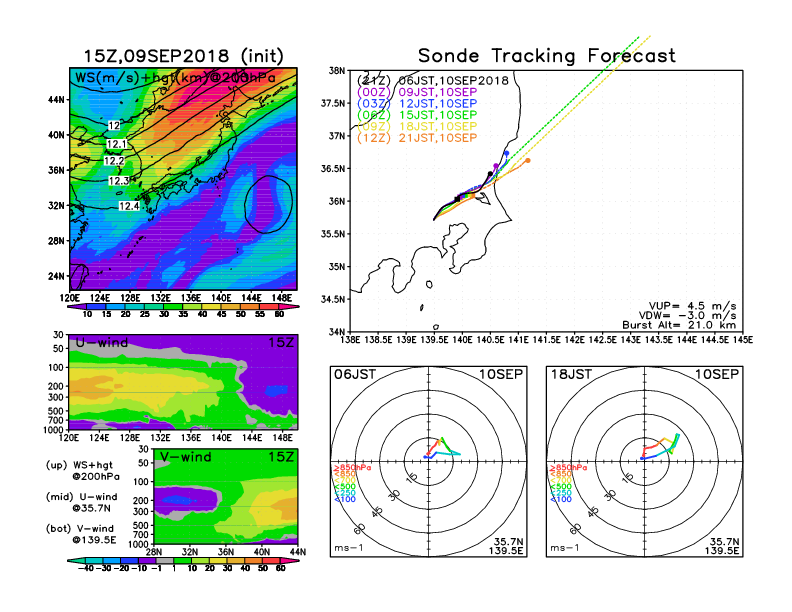Click the "145E" longitude label on tracking map
The image size is (792, 612).
(742, 340)
